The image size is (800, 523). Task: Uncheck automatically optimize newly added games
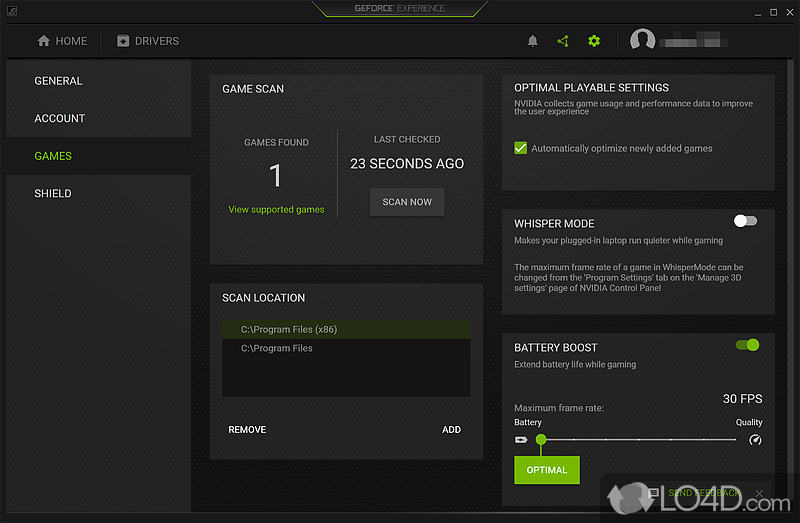pos(520,148)
